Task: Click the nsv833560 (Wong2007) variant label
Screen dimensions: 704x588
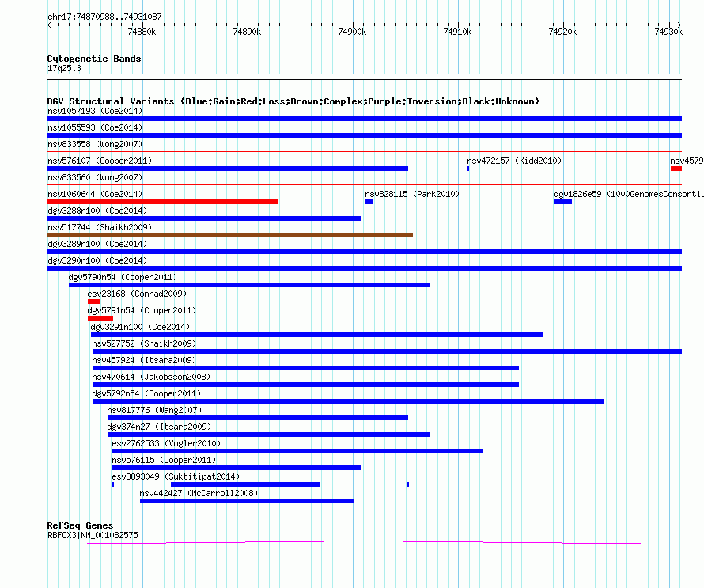Action: tap(95, 177)
